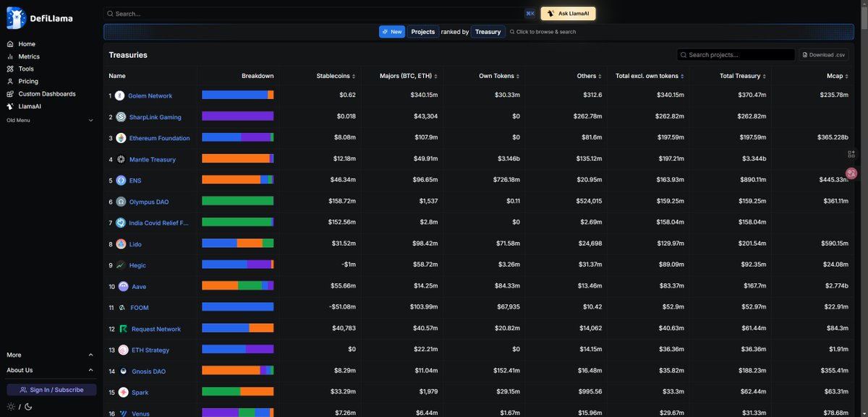The width and height of the screenshot is (868, 417).
Task: Open the Metrics sidebar item
Action: point(28,56)
